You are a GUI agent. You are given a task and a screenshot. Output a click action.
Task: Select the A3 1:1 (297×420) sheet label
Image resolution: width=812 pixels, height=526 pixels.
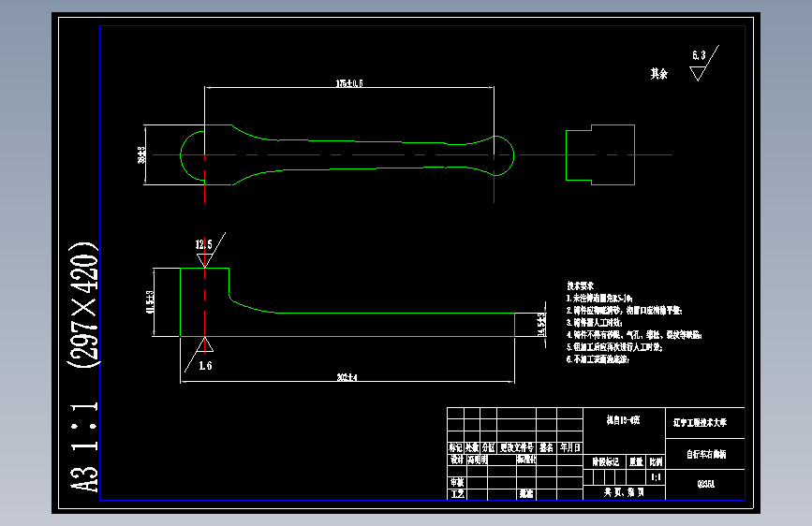tap(83, 367)
